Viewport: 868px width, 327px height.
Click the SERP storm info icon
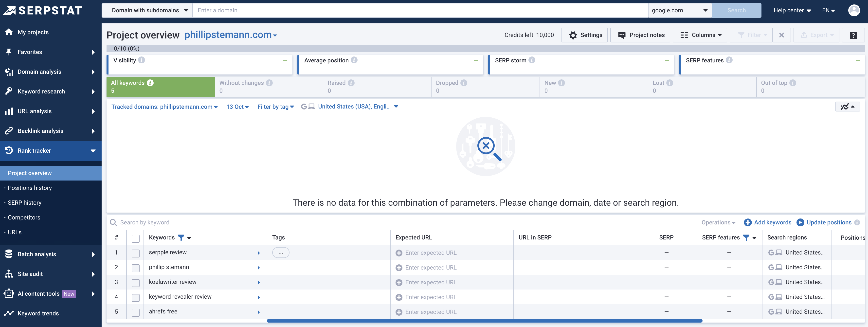point(532,60)
